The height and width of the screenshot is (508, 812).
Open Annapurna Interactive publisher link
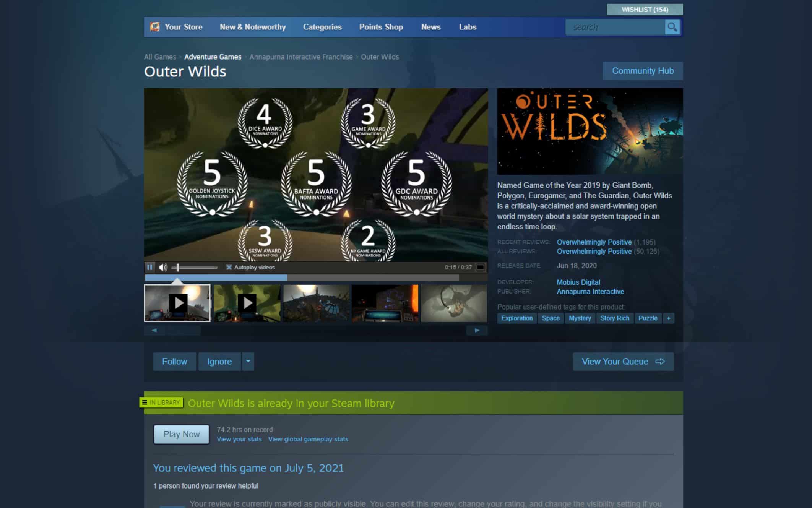[x=590, y=291]
